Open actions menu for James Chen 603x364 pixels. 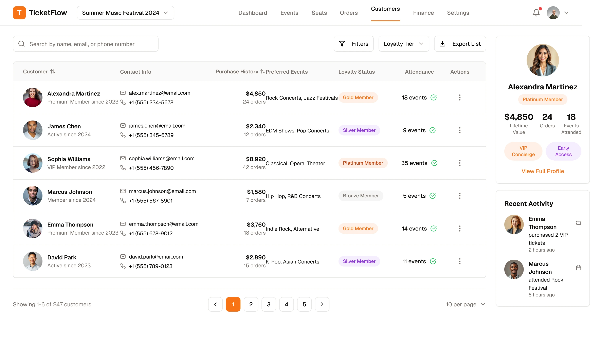[x=460, y=130]
